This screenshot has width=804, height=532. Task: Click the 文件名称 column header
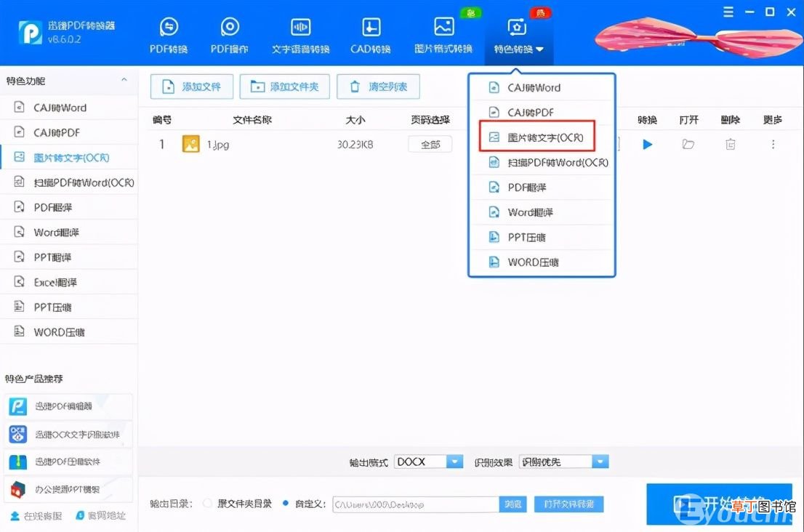click(x=252, y=120)
